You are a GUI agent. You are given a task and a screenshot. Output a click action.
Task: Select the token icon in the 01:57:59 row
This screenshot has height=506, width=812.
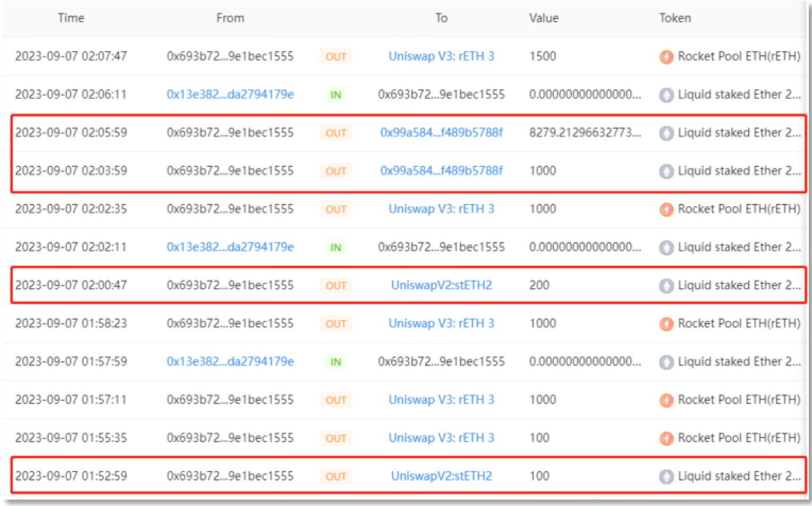pos(666,362)
